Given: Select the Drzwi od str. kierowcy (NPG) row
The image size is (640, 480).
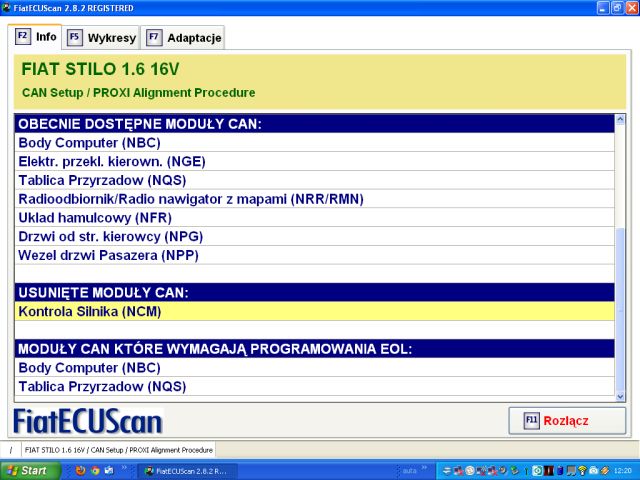Looking at the screenshot, I should [x=314, y=237].
